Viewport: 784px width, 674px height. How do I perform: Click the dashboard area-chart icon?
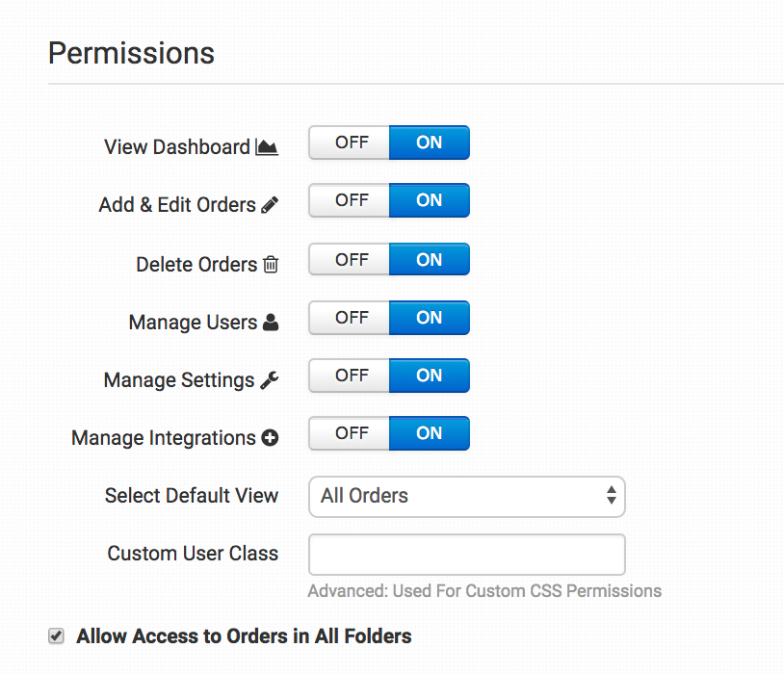[x=267, y=147]
